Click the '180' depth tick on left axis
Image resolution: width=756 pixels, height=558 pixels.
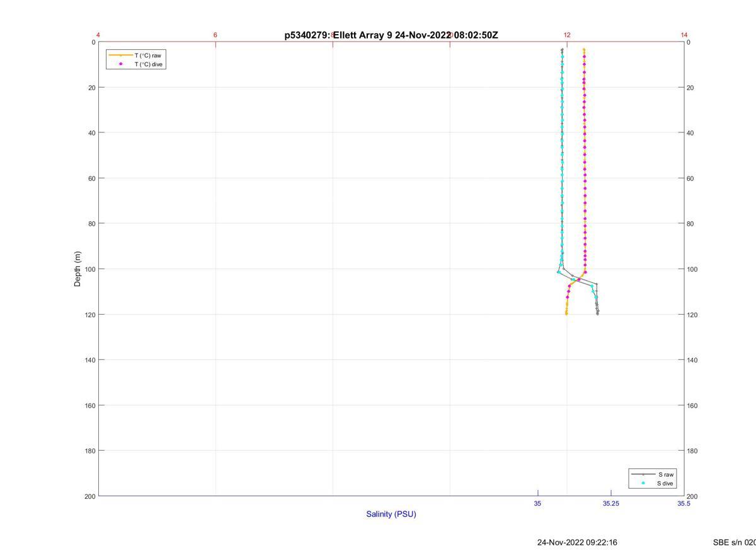coord(90,451)
